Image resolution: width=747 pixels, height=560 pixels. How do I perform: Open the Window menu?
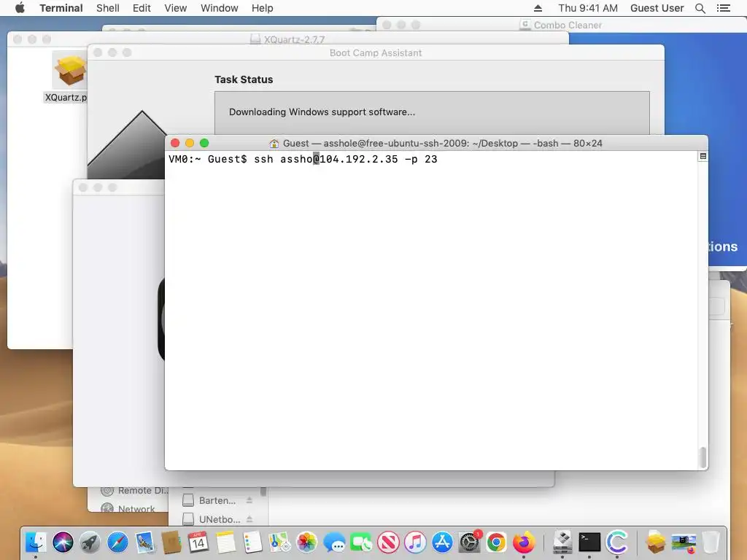click(x=219, y=8)
